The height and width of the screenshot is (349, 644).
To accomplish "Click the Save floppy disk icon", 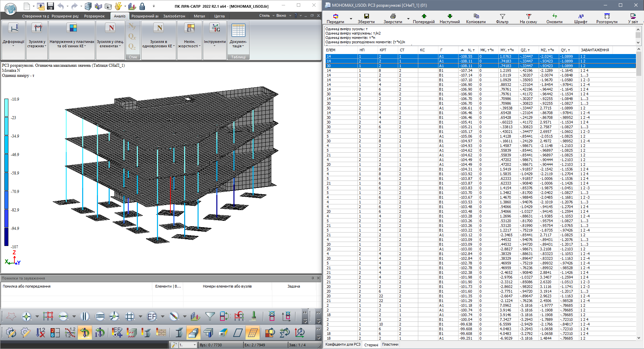I will click(50, 6).
